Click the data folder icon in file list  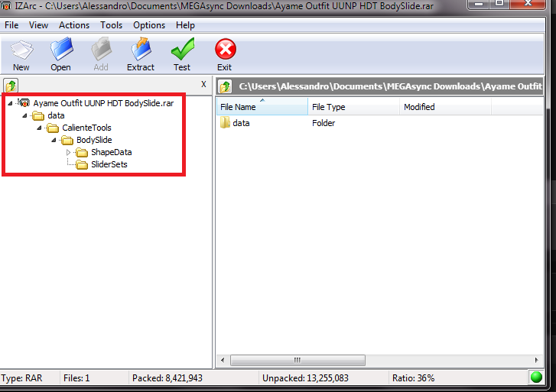[225, 123]
